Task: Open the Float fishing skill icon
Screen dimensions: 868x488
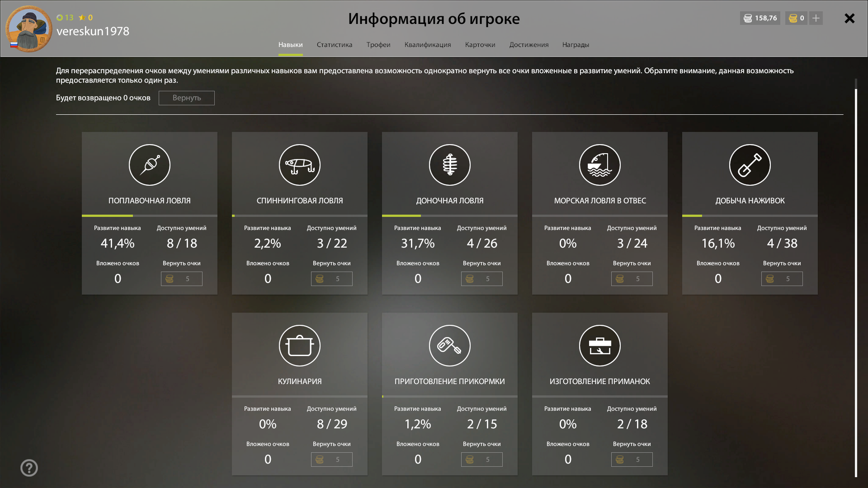Action: point(149,165)
